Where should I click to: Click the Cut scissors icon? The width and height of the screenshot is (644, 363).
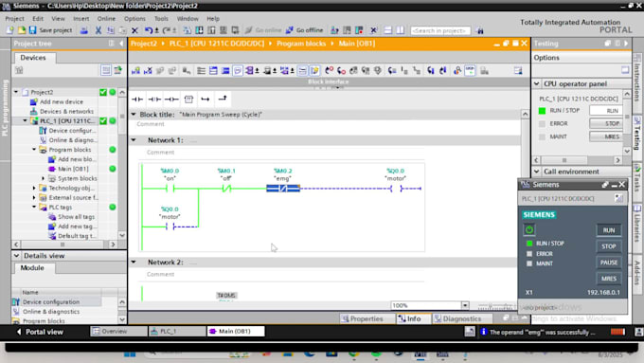tap(98, 30)
